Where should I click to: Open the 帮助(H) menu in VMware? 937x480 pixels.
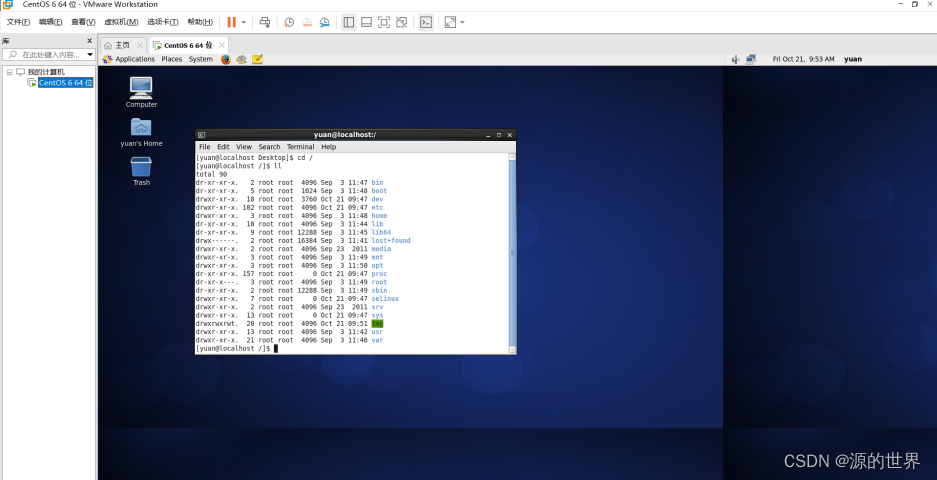point(200,22)
